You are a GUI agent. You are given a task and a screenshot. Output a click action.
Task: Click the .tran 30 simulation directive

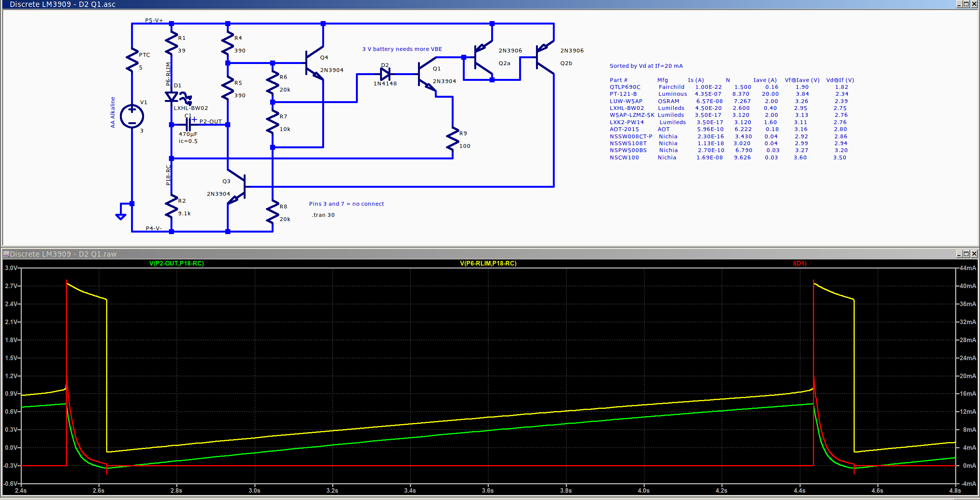[323, 215]
